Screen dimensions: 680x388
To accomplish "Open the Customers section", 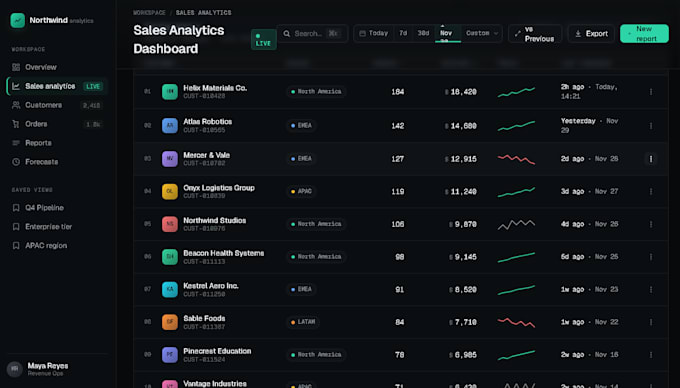I will (x=57, y=105).
